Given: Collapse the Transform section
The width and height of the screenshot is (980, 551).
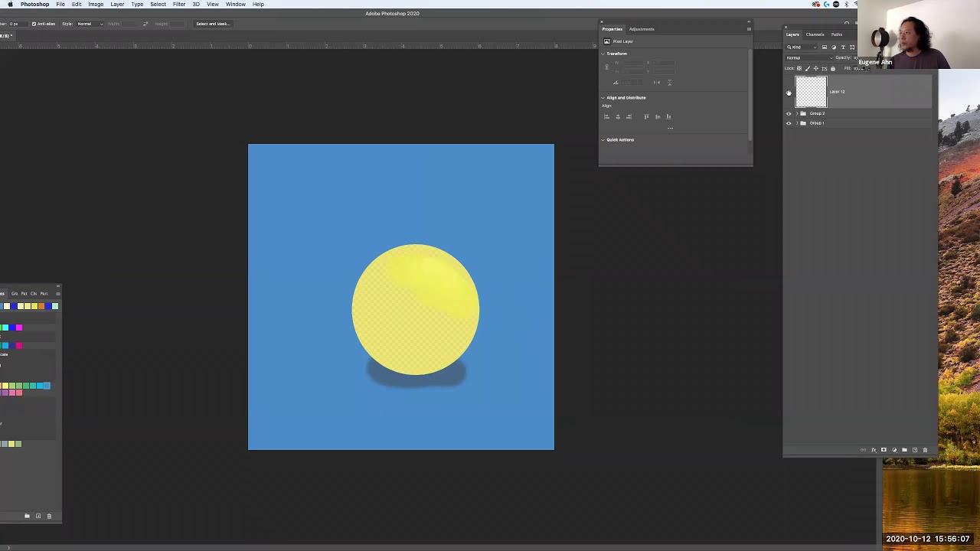Looking at the screenshot, I should (x=603, y=54).
